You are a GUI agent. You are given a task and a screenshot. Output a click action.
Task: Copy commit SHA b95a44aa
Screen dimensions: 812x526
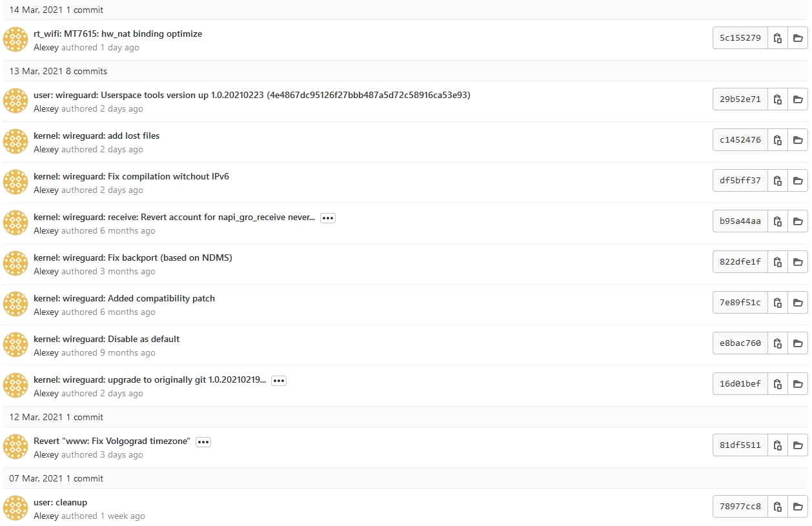click(x=778, y=221)
